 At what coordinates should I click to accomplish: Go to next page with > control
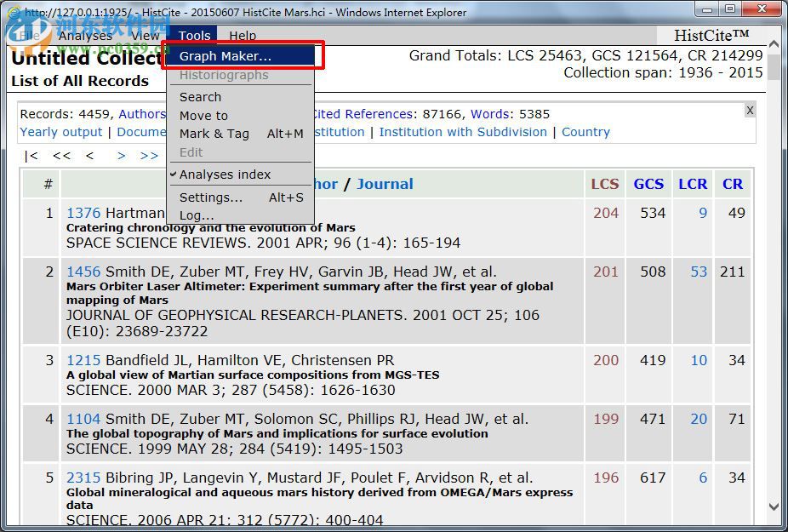tap(121, 156)
